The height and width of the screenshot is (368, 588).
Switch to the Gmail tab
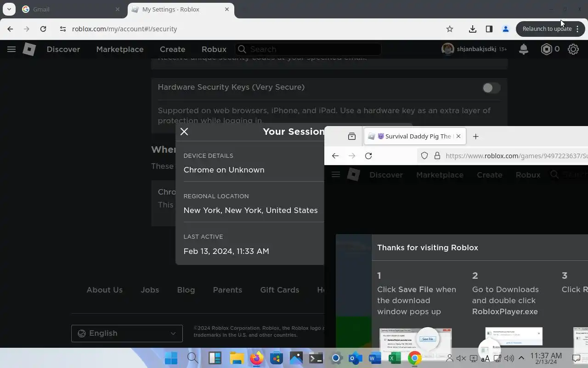click(71, 9)
